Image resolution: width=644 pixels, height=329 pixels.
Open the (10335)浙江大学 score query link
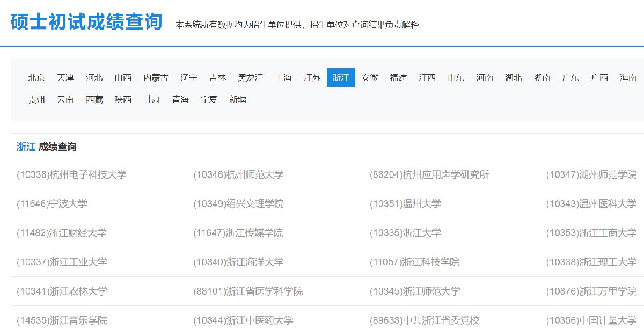coord(405,233)
